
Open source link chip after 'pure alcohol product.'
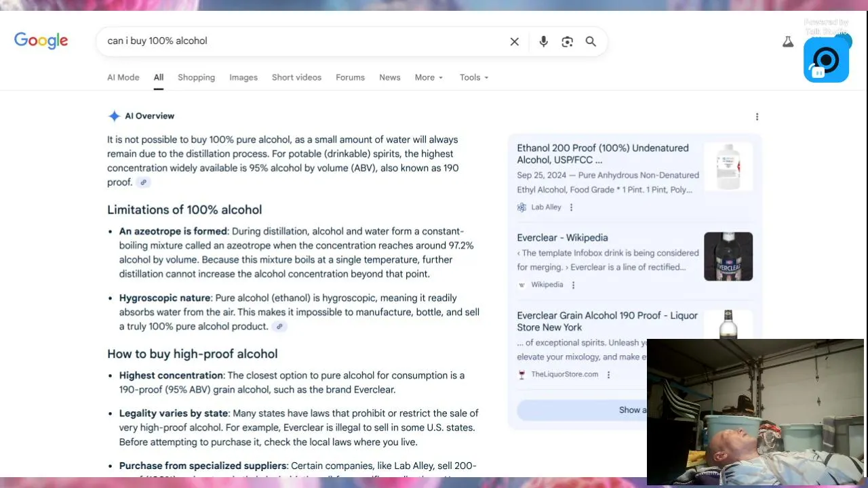[279, 327]
